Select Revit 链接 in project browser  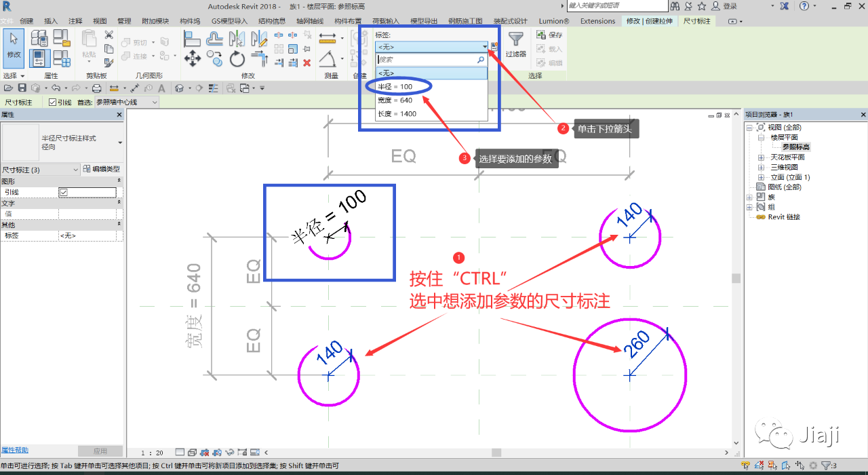[x=784, y=217]
